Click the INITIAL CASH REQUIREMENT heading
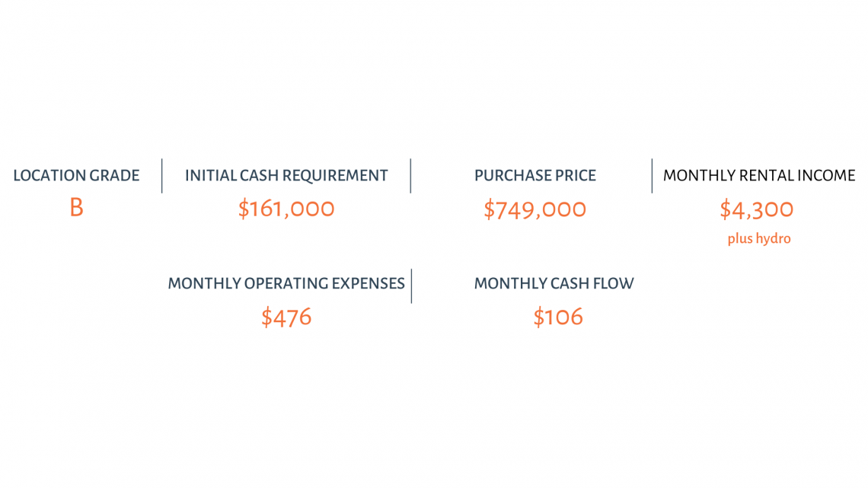 286,175
